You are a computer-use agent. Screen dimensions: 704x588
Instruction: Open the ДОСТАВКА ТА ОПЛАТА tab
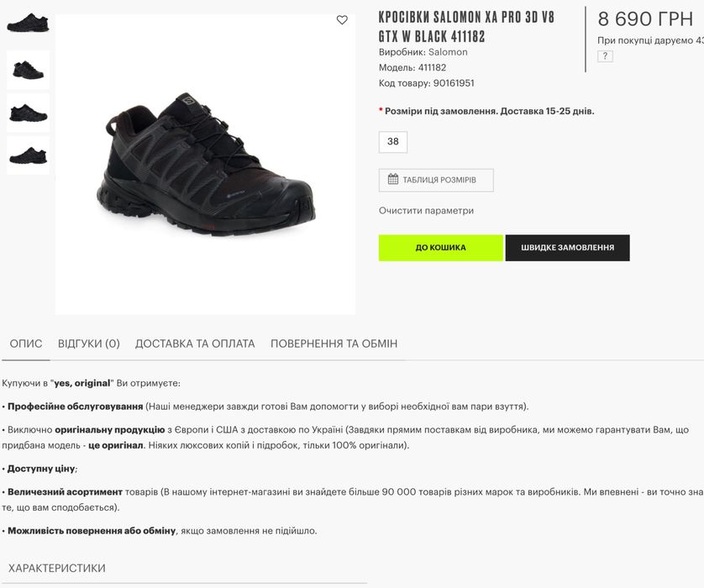195,344
